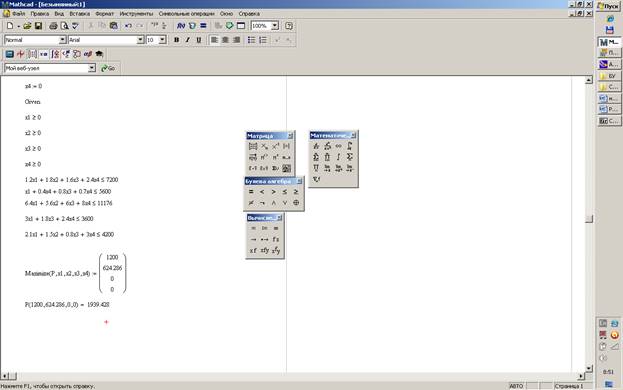Click the Greek symbols toolbar icon
Screen dimensions: 623x390
click(x=88, y=54)
